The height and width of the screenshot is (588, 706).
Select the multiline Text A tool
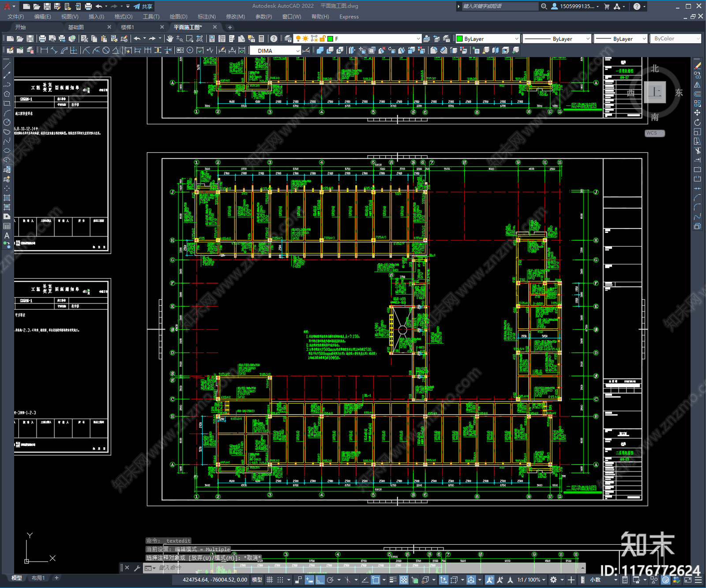pos(7,236)
